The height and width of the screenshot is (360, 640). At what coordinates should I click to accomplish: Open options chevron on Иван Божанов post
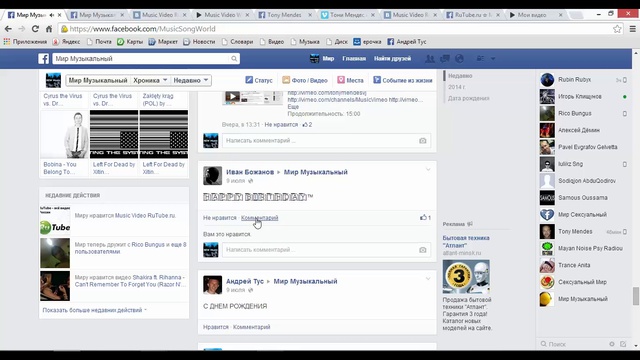coord(428,169)
